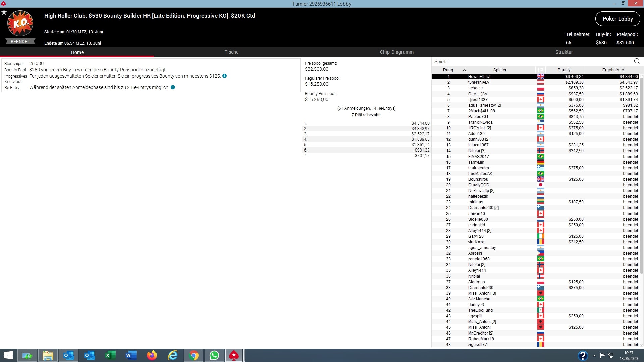Open WhatsApp from the taskbar
Viewport: 644px width, 362px height.
[x=214, y=355]
